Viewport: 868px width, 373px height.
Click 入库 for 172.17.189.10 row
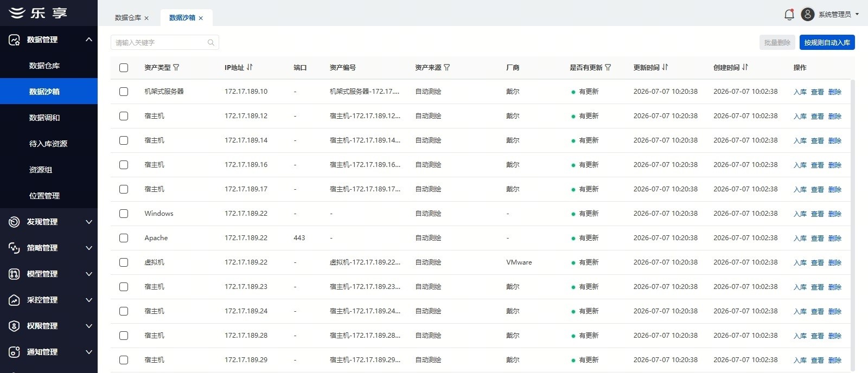tap(800, 92)
